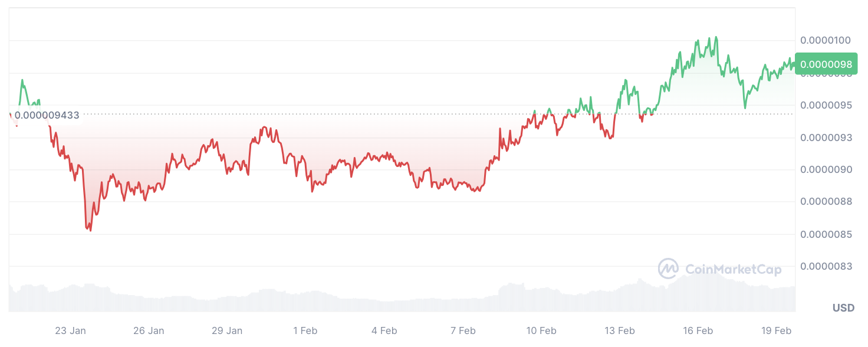The image size is (868, 347).
Task: Select the 0.0000090 price axis label
Action: tap(826, 169)
